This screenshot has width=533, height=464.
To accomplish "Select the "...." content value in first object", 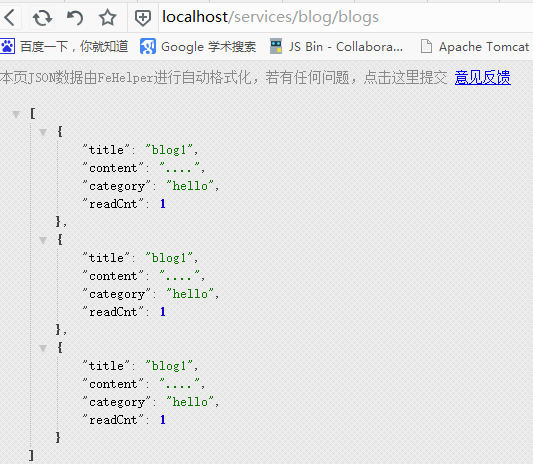I will (x=179, y=168).
